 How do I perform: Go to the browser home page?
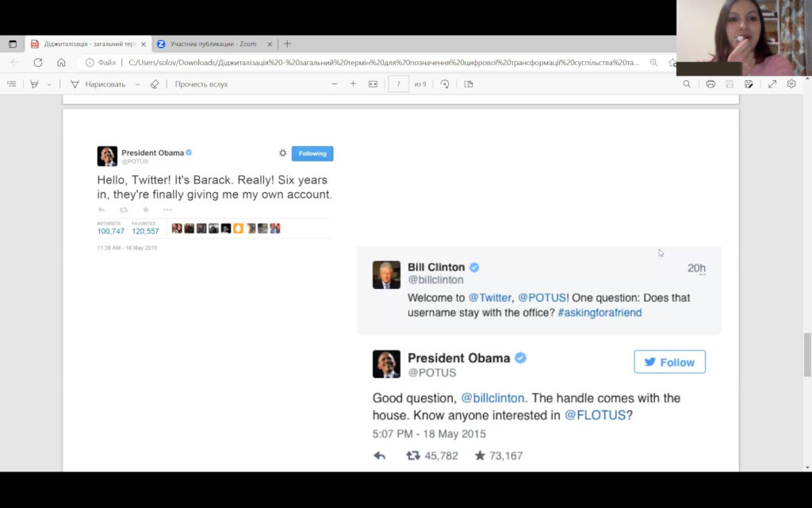coord(61,63)
